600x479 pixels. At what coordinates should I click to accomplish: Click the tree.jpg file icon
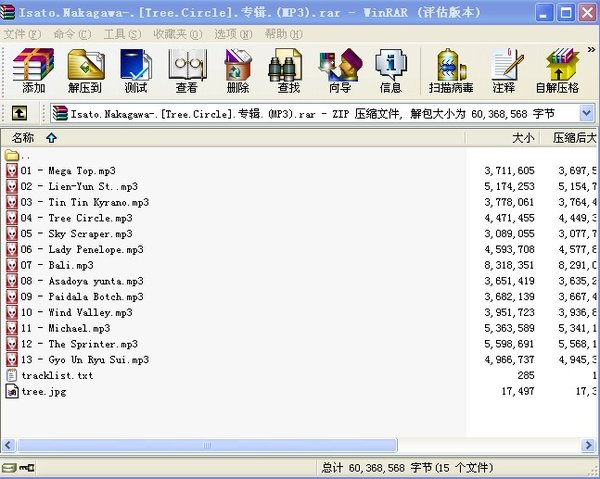(12, 391)
